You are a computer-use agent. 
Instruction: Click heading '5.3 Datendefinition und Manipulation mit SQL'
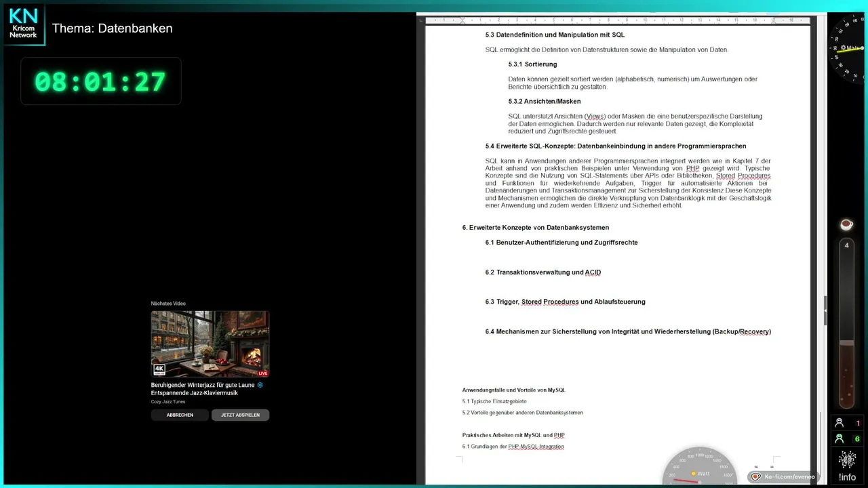click(x=555, y=35)
